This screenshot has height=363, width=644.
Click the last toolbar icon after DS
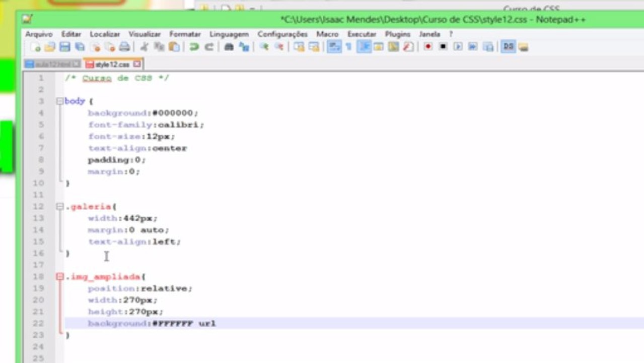(523, 47)
